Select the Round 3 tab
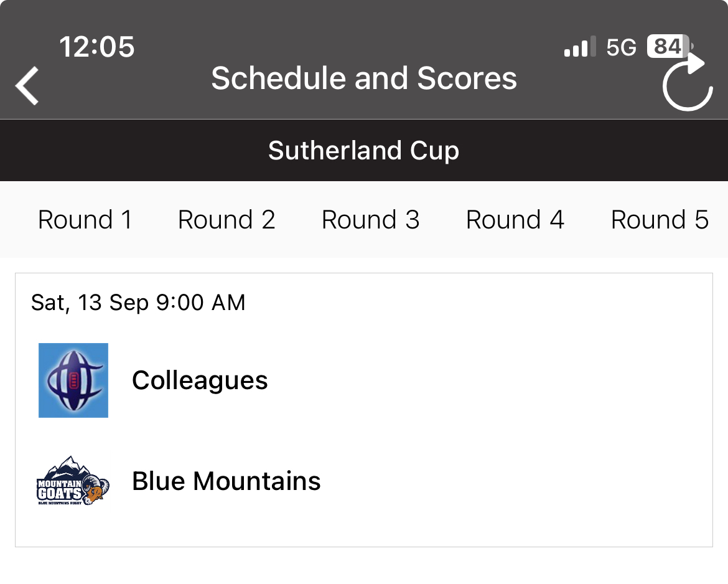Screen dimensions: 728x584 point(370,220)
